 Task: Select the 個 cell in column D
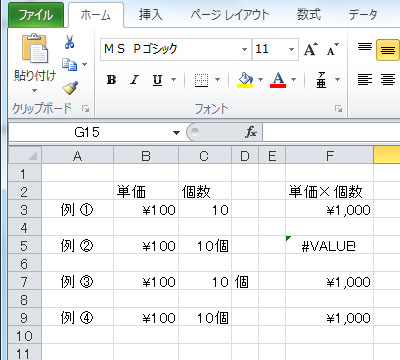(245, 282)
